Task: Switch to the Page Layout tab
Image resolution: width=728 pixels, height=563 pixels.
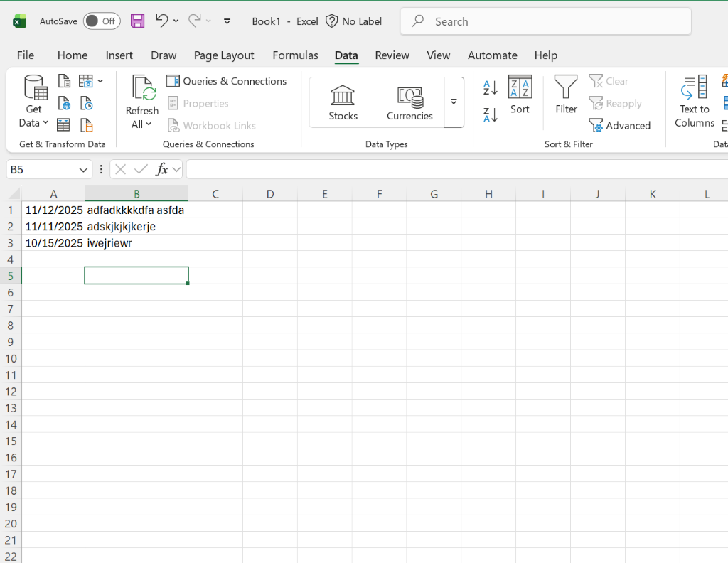Action: [x=224, y=55]
